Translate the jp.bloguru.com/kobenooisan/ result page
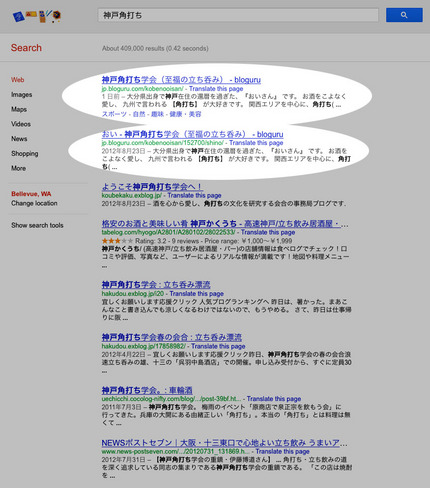 (216, 89)
